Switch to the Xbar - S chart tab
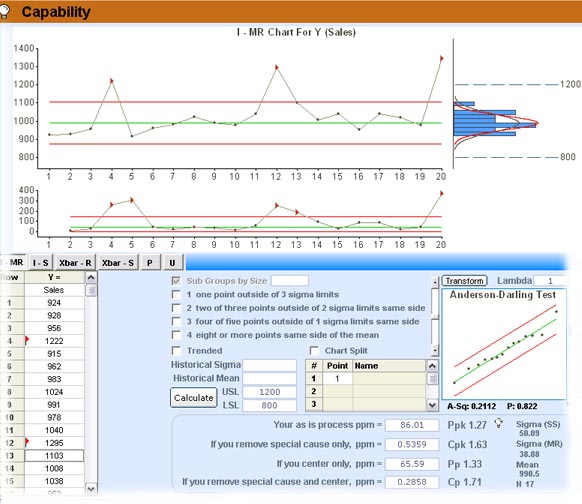 (118, 263)
